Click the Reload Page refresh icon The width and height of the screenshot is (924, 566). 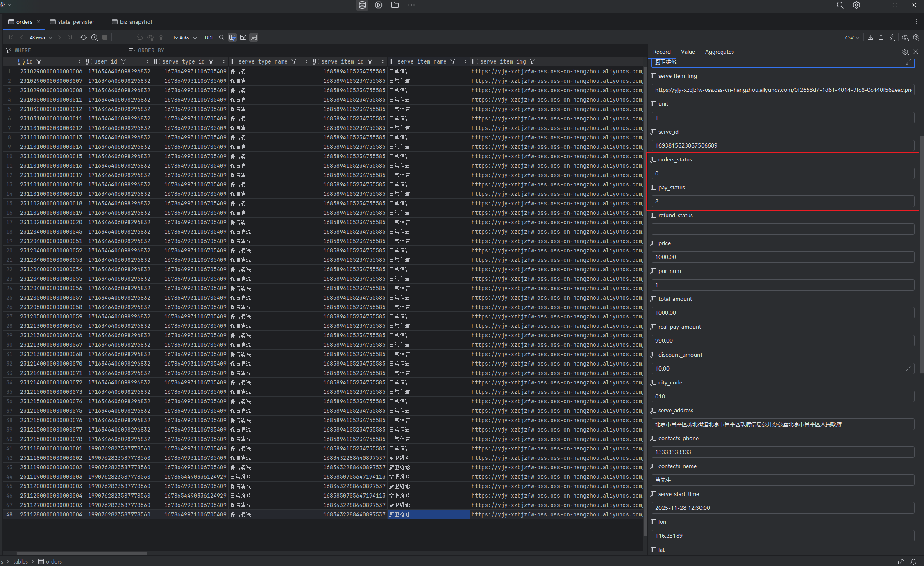point(84,37)
